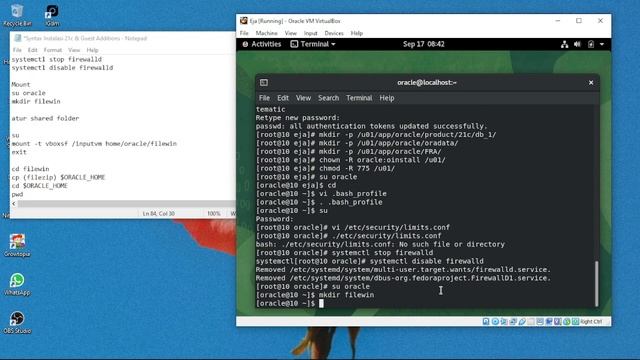Click virtualization CPU icon in VirtualBox status bar
The height and width of the screenshot is (360, 640).
pos(558,322)
